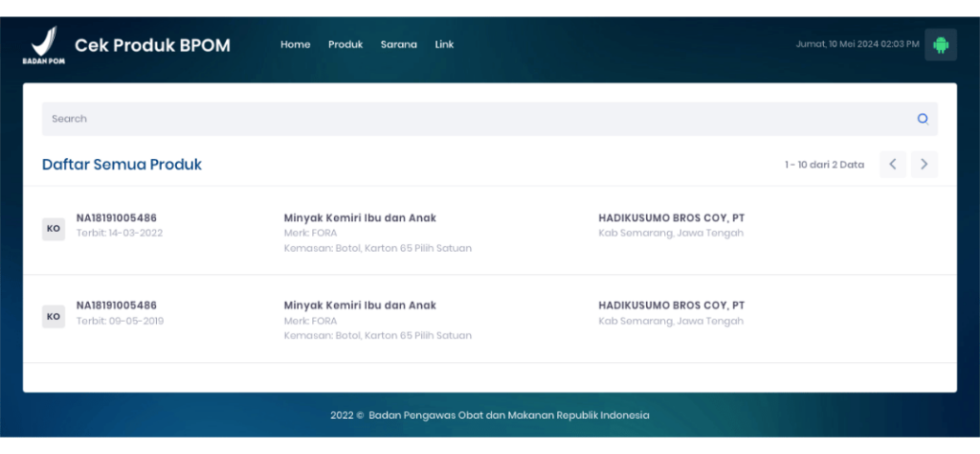The width and height of the screenshot is (980, 454).
Task: Click the Cek Produk BPOM site title
Action: pos(152,45)
